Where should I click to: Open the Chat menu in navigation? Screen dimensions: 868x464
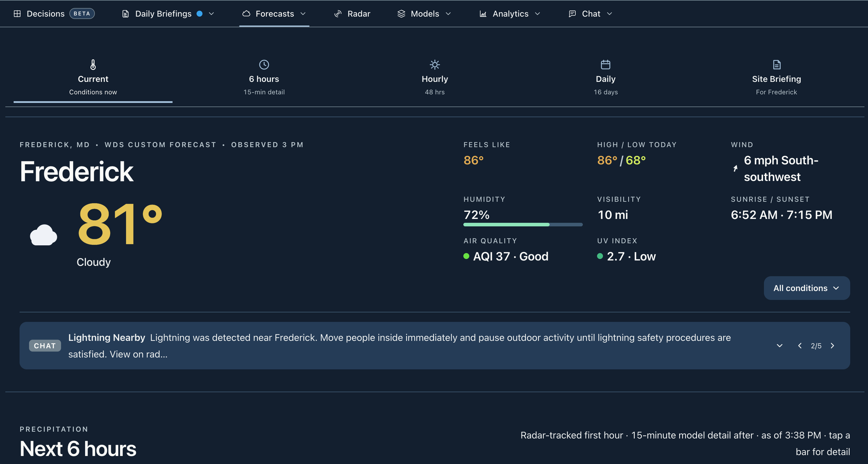(x=590, y=14)
